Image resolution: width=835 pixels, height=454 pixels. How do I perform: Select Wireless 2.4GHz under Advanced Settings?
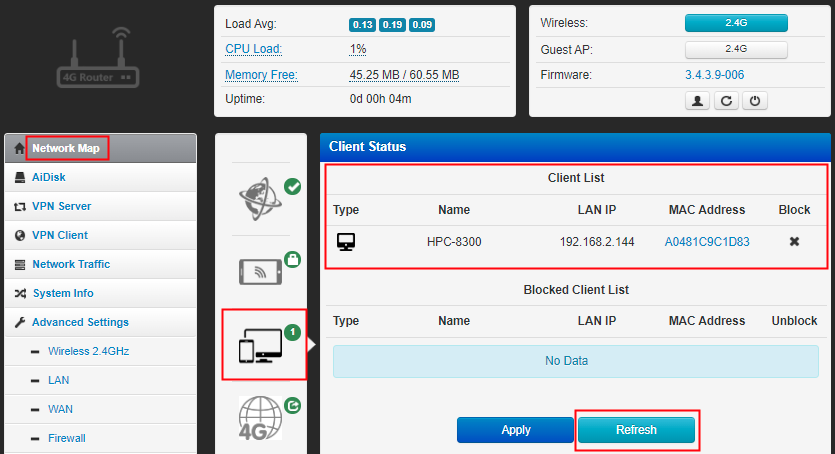88,351
